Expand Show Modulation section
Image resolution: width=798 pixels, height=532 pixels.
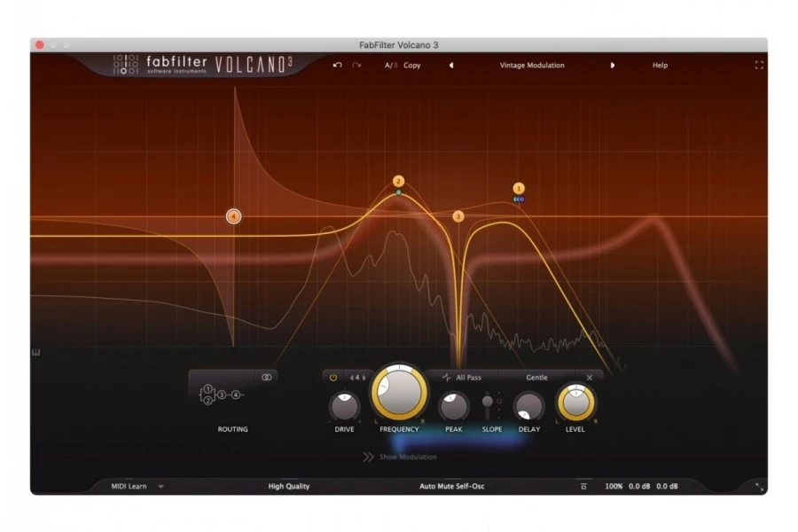point(400,457)
